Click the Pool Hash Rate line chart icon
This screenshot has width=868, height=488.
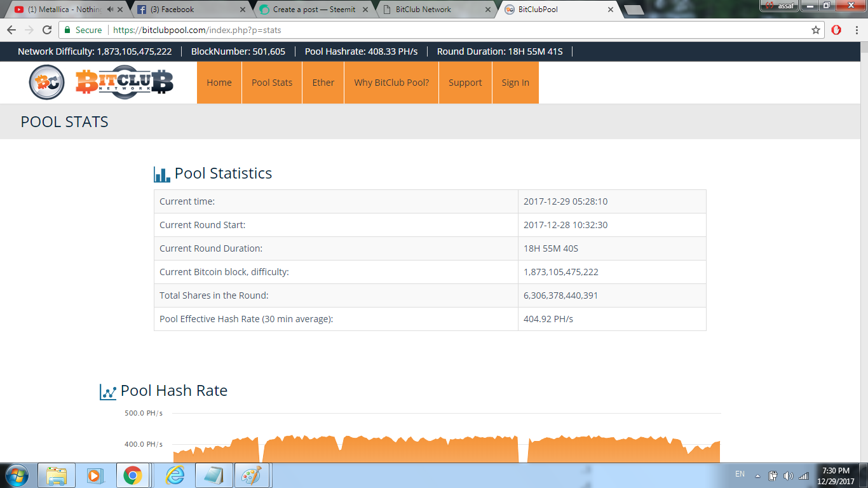(x=108, y=391)
